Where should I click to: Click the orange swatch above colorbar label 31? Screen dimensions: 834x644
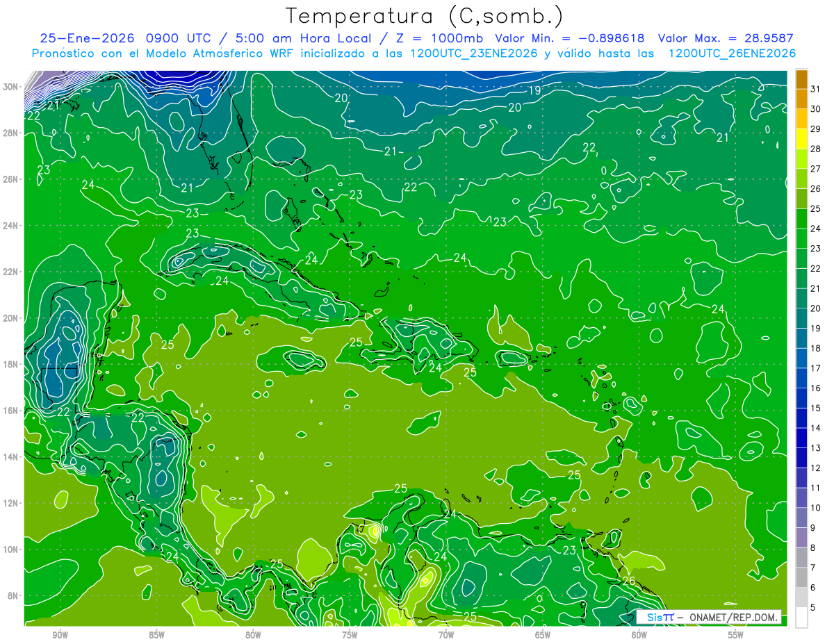[x=801, y=79]
